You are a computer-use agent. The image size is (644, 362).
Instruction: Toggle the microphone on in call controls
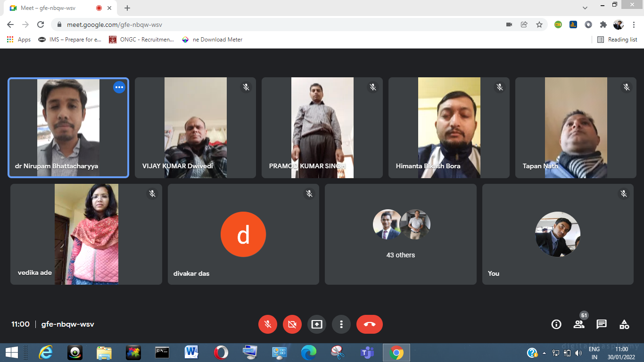(x=268, y=324)
